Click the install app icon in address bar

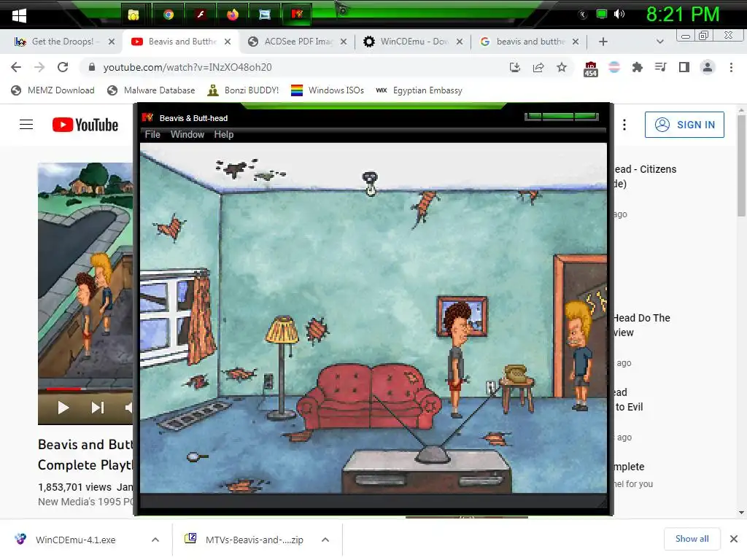pos(514,67)
